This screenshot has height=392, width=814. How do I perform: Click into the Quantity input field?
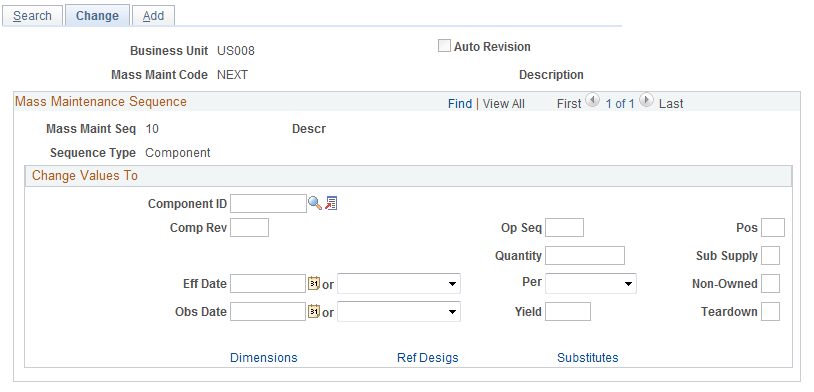pos(585,256)
